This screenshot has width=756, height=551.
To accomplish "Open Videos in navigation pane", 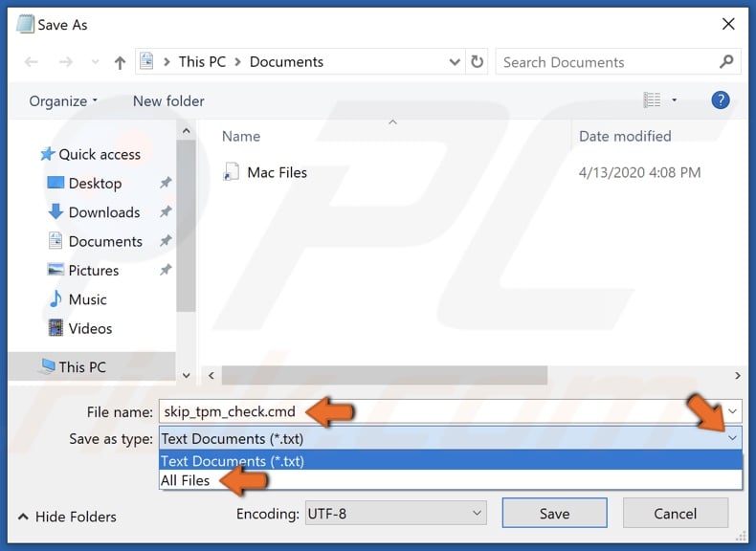I will coord(80,328).
